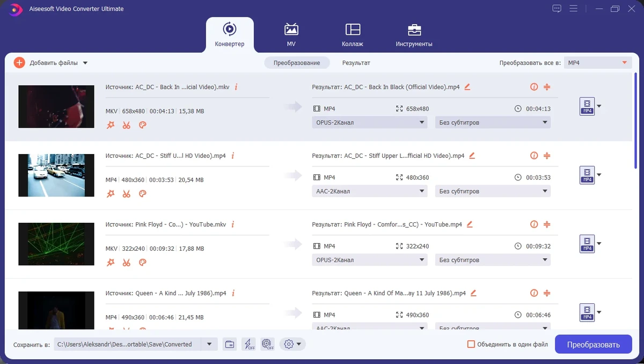Open OPUS-2Канал audio dropdown for Back In Black
Viewport: 644px width, 364px height.
coord(370,122)
